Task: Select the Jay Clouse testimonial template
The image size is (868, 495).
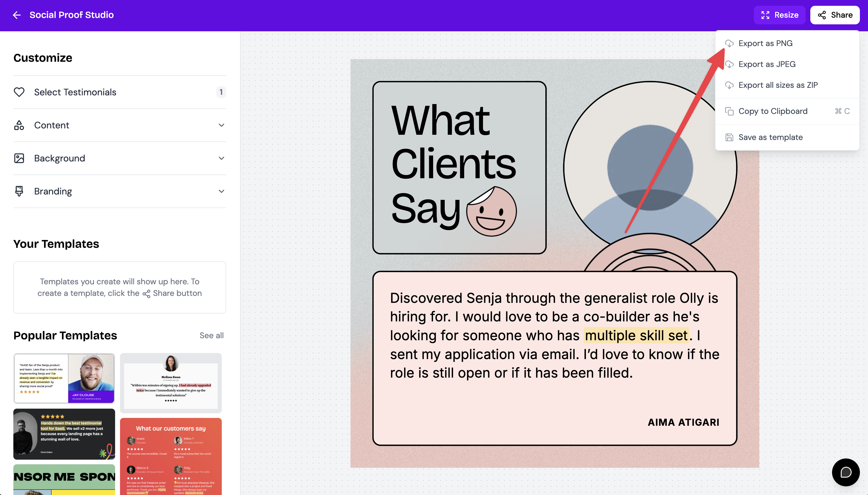Action: point(64,378)
